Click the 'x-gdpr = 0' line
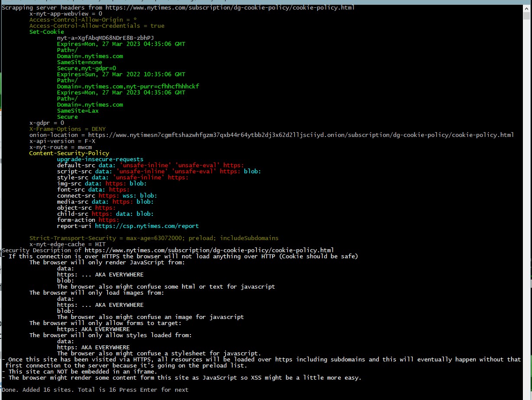Viewport: 532px width, 400px height. click(x=47, y=123)
